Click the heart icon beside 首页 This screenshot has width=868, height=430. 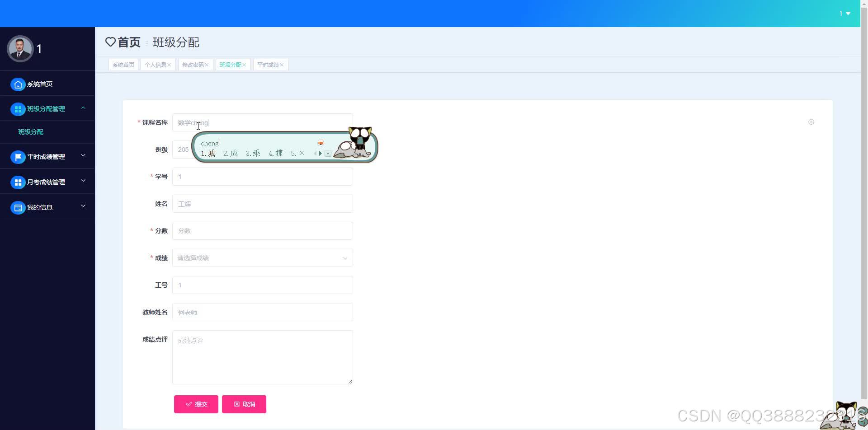tap(110, 42)
